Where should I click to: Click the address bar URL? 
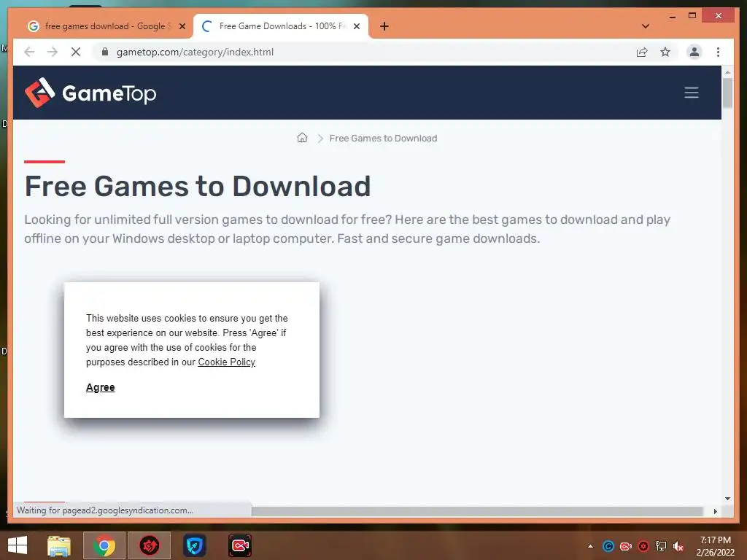(x=195, y=52)
